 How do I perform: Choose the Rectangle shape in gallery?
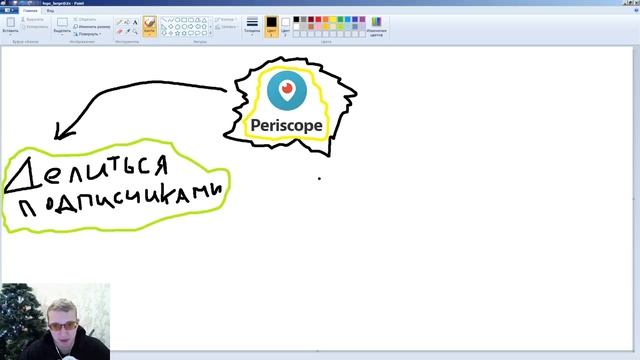(x=184, y=20)
